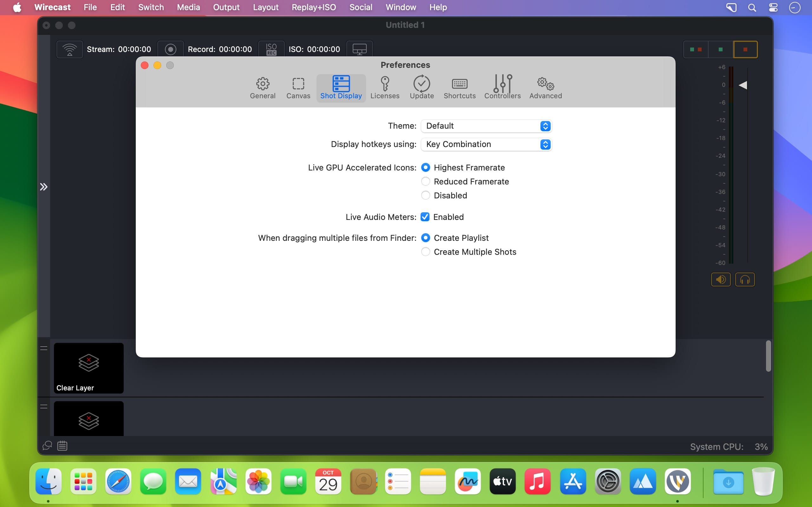Open Display hotkeys using dropdown
This screenshot has height=507, width=812.
[x=486, y=144]
